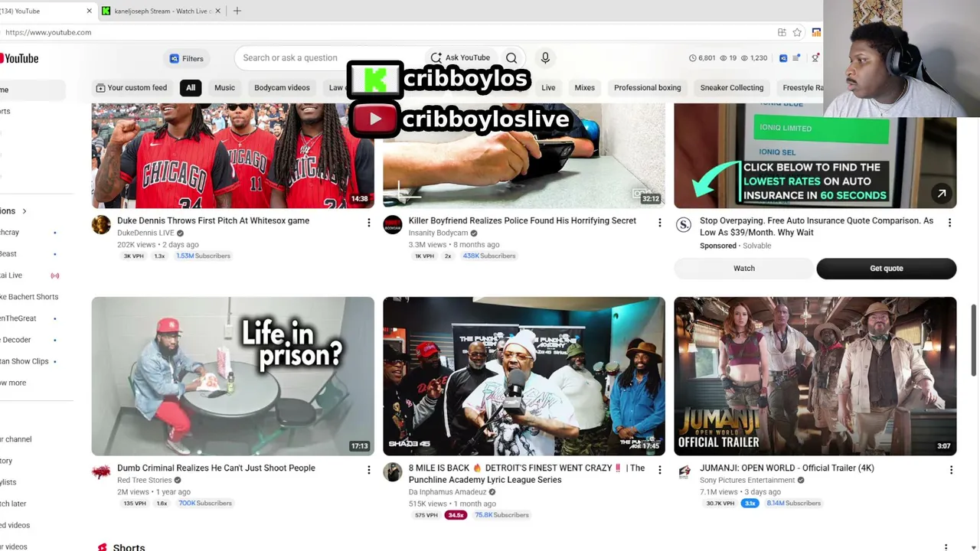
Task: Open the ad's external link arrow icon
Action: point(942,194)
